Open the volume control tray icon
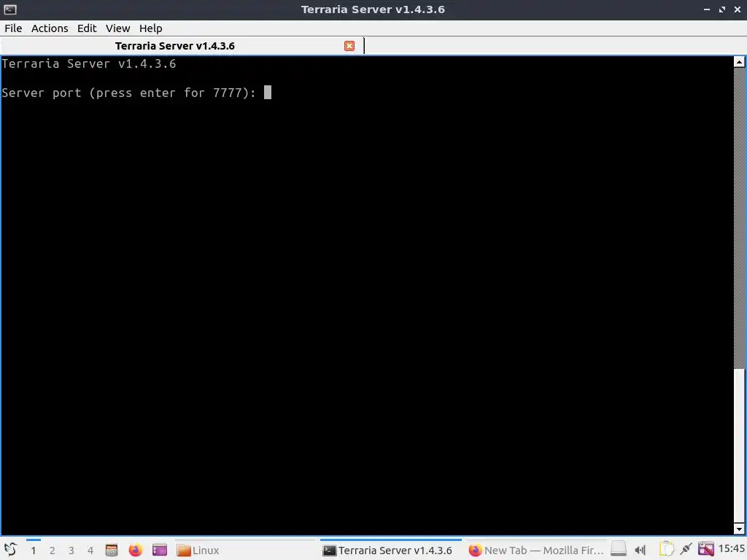This screenshot has width=747, height=560. click(640, 550)
